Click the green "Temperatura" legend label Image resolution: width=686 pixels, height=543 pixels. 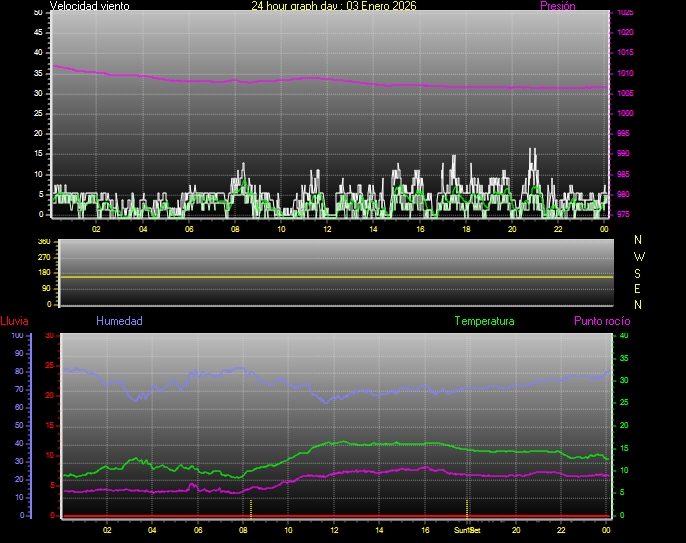click(484, 321)
